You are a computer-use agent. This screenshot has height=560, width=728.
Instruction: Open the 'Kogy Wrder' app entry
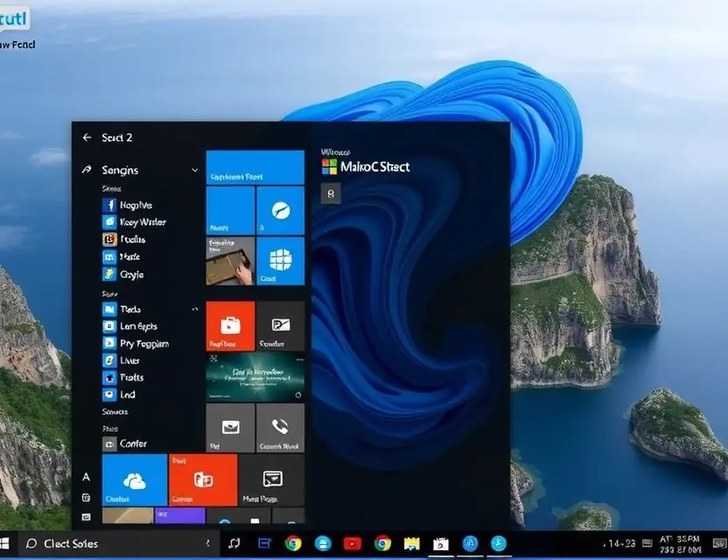pyautogui.click(x=135, y=222)
